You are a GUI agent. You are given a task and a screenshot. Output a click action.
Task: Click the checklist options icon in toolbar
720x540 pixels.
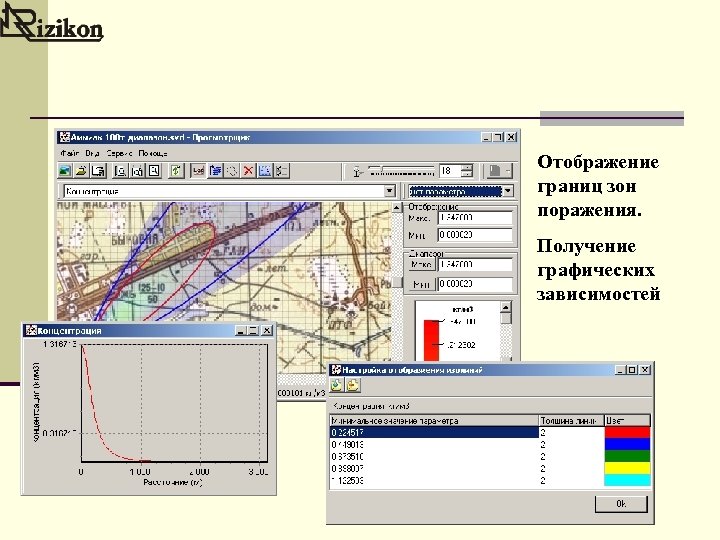[x=281, y=171]
